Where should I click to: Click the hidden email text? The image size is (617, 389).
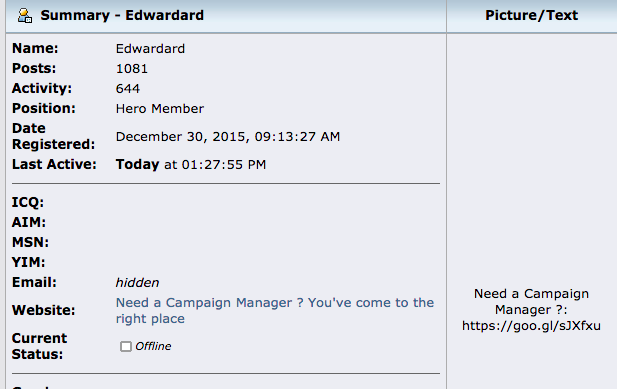(137, 282)
